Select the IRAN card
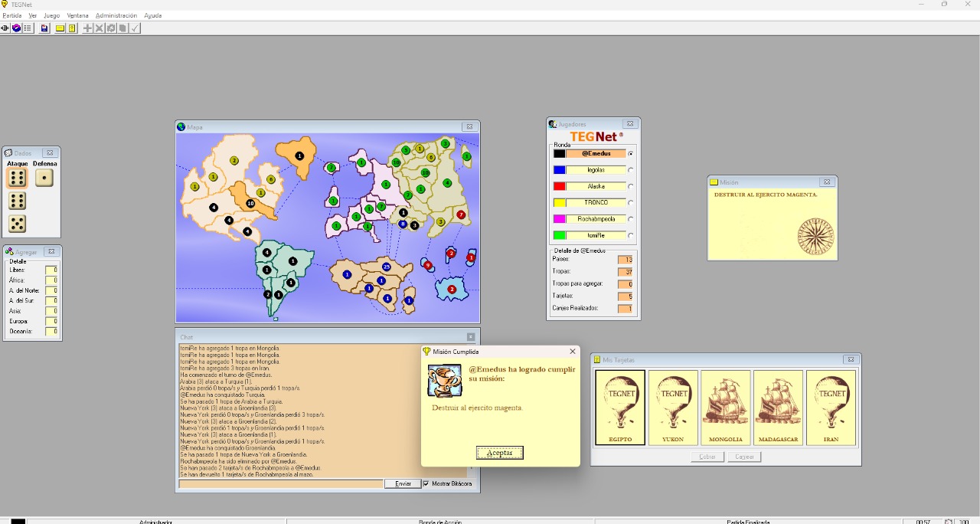 831,408
